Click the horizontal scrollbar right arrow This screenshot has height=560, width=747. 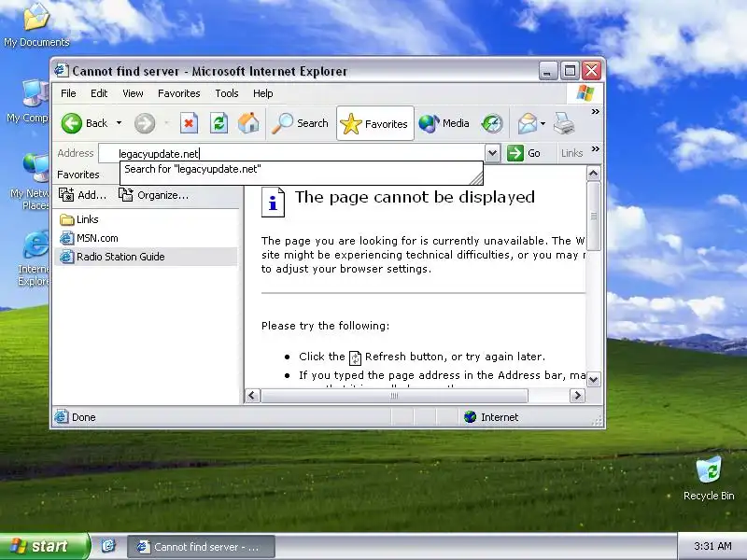577,396
